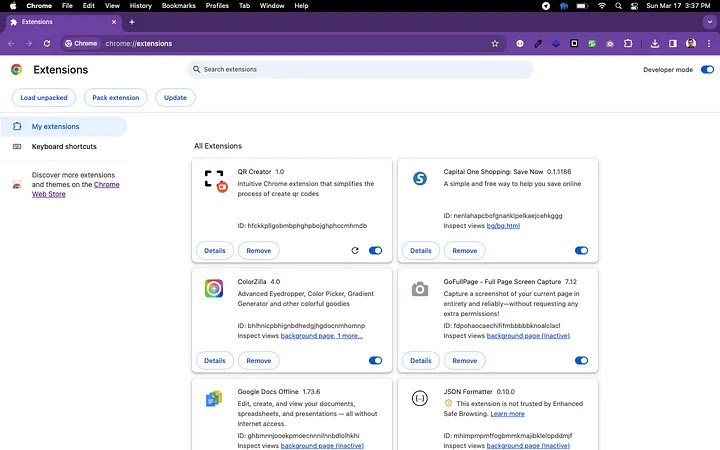Disable the QR Creator extension toggle
The width and height of the screenshot is (720, 450).
tap(375, 251)
